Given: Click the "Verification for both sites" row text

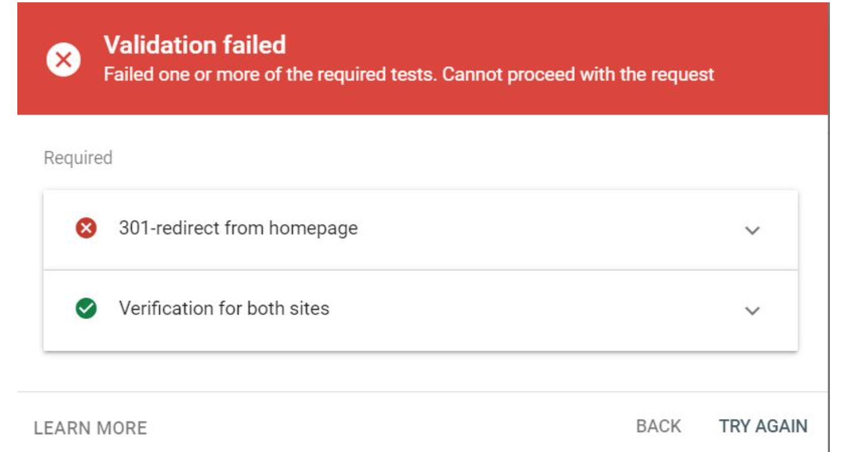Looking at the screenshot, I should click(x=224, y=308).
